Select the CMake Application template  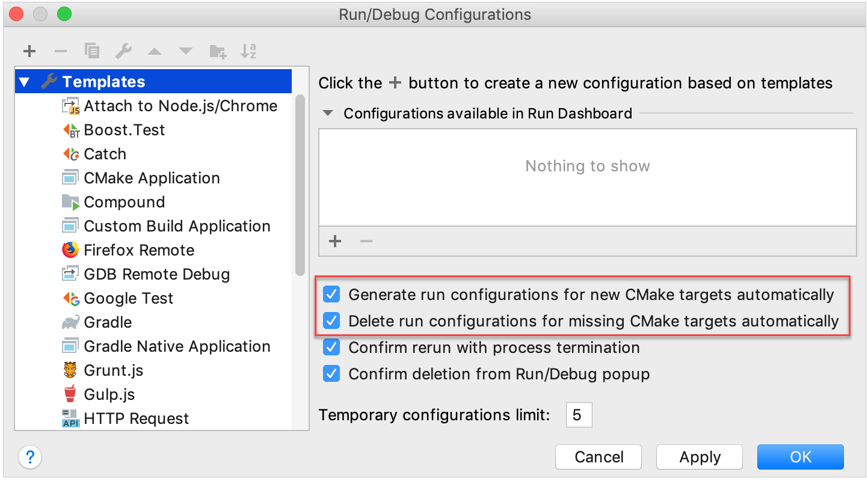(152, 177)
